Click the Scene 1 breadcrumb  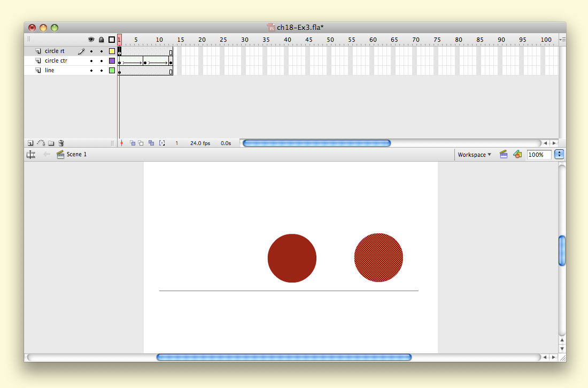click(x=76, y=155)
